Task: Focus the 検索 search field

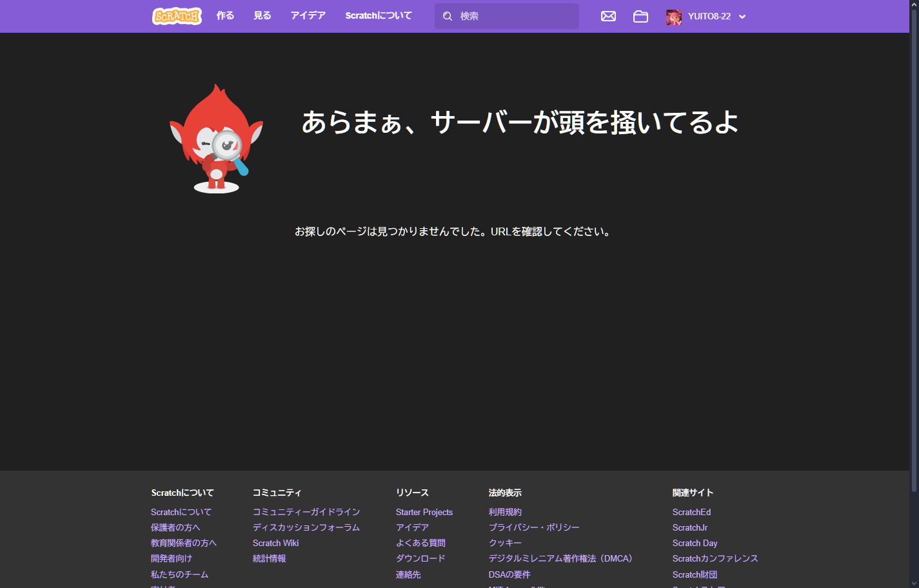Action: (507, 16)
